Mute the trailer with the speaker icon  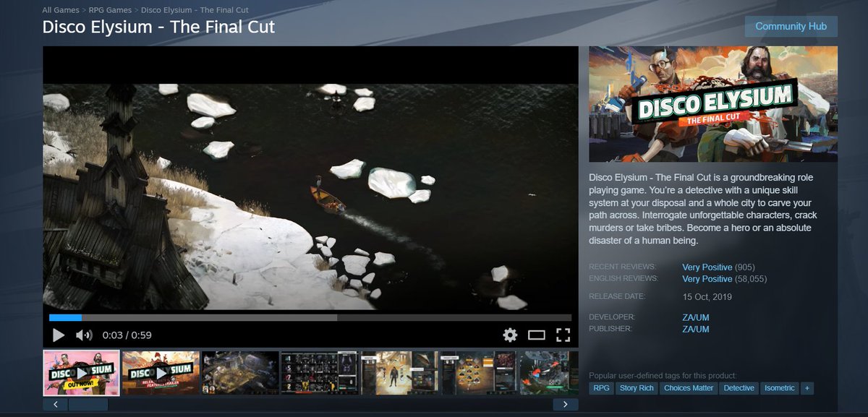click(x=84, y=335)
